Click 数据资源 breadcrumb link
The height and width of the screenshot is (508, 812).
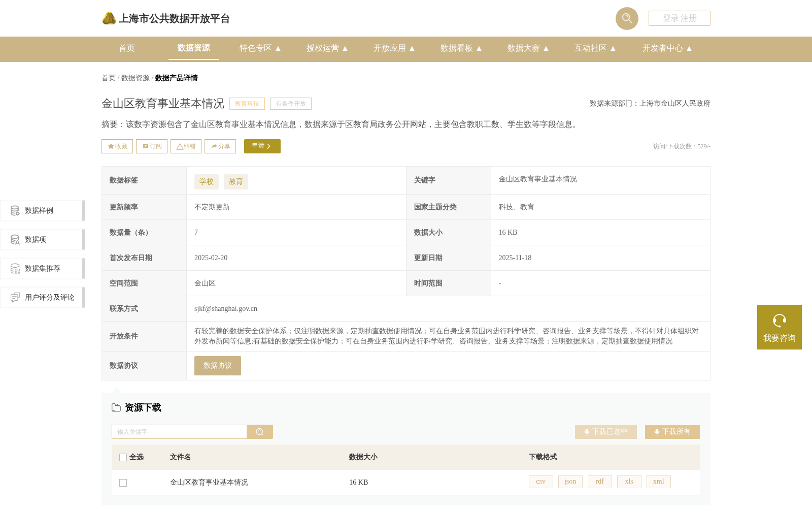tap(136, 78)
